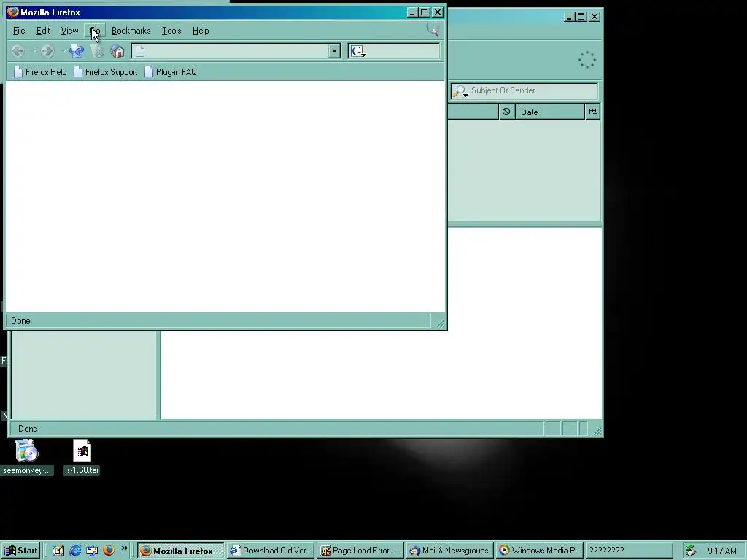Viewport: 747px width, 560px height.
Task: Sort messages by the Date column
Action: coord(550,112)
